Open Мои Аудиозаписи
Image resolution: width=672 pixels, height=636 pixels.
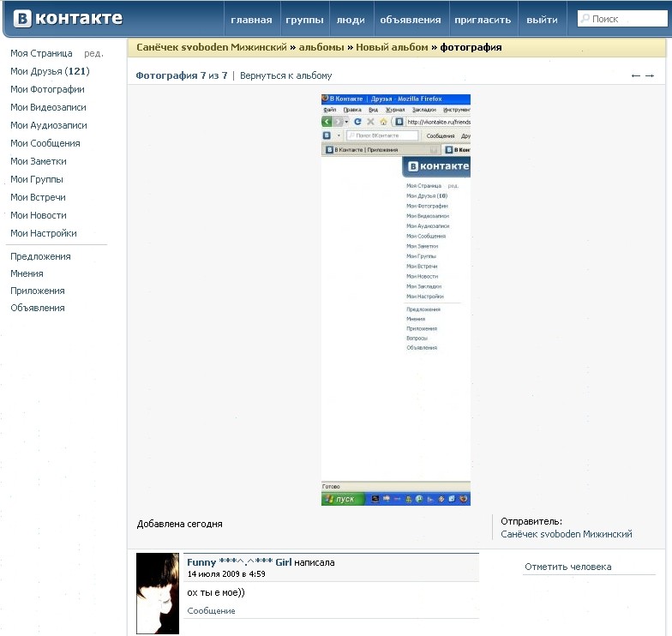[x=49, y=125]
